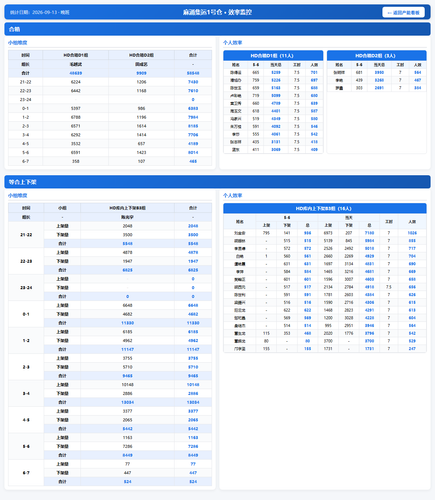Click value 411 in the D1 personal table
This screenshot has width=435, height=500.
coord(256,150)
